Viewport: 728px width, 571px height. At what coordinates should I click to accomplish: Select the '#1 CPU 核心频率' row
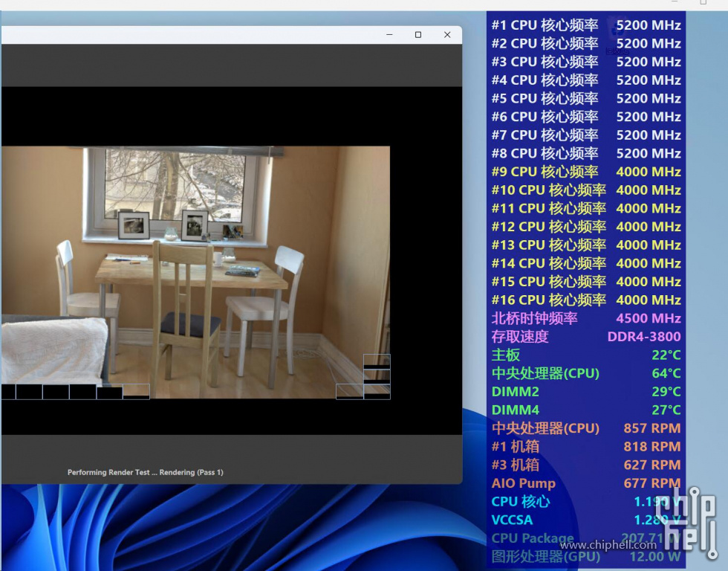coord(586,25)
